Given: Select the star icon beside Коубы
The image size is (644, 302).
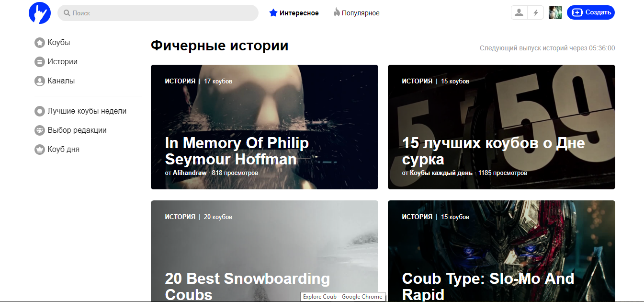Looking at the screenshot, I should [39, 43].
